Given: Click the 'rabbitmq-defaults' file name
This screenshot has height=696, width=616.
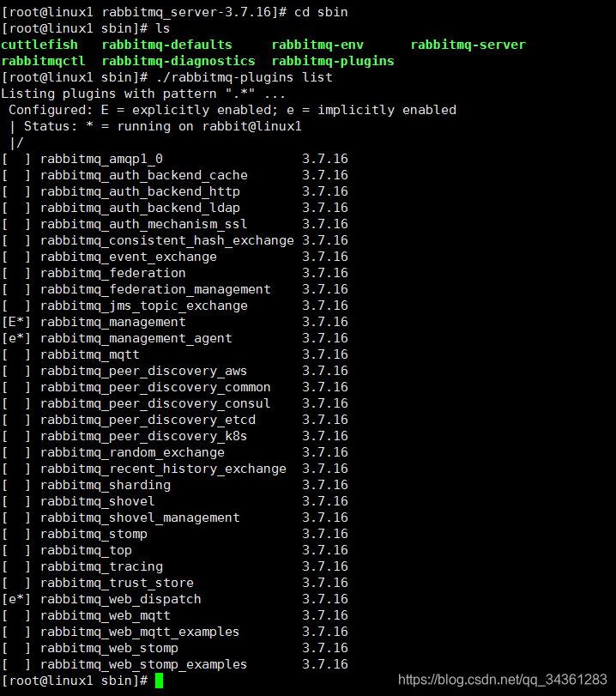Looking at the screenshot, I should click(167, 45).
